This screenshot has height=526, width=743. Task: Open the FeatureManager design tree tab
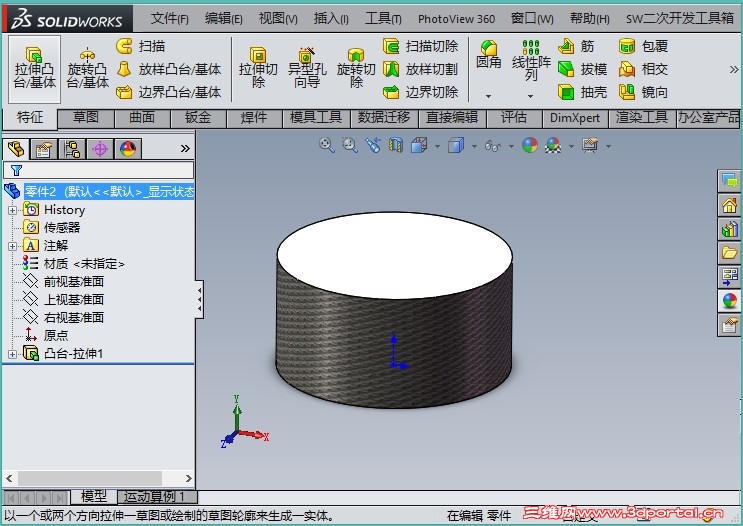tap(16, 149)
